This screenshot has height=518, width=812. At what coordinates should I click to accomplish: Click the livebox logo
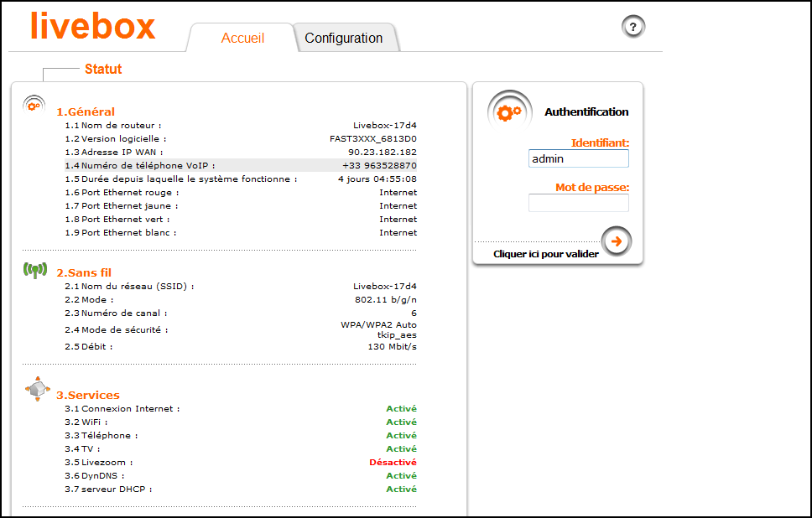tap(92, 25)
